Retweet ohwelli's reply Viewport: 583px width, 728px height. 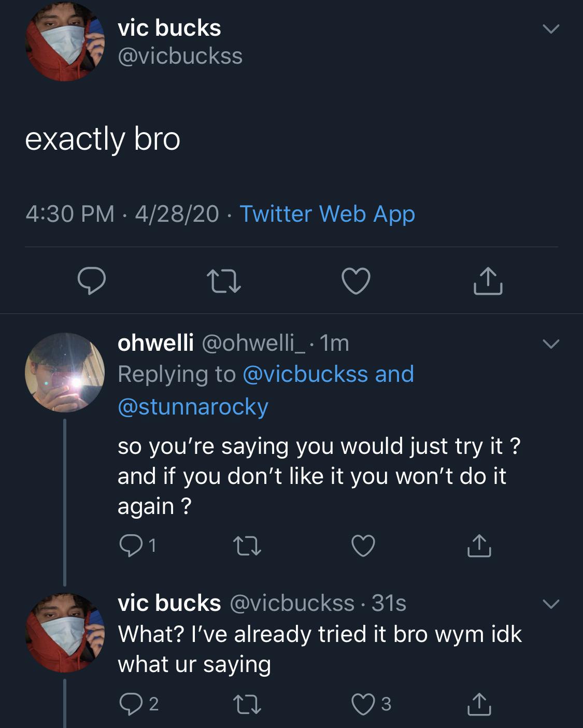click(247, 546)
